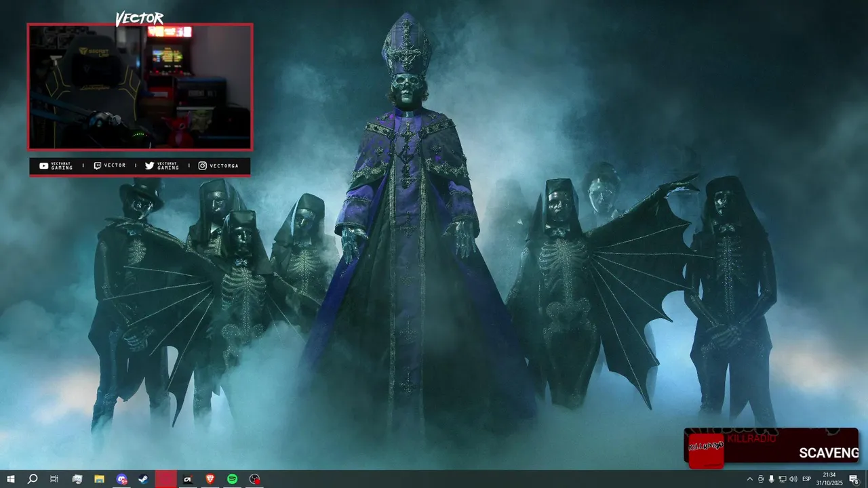The width and height of the screenshot is (868, 488).
Task: Open the notification center with 8 badge
Action: coord(854,479)
